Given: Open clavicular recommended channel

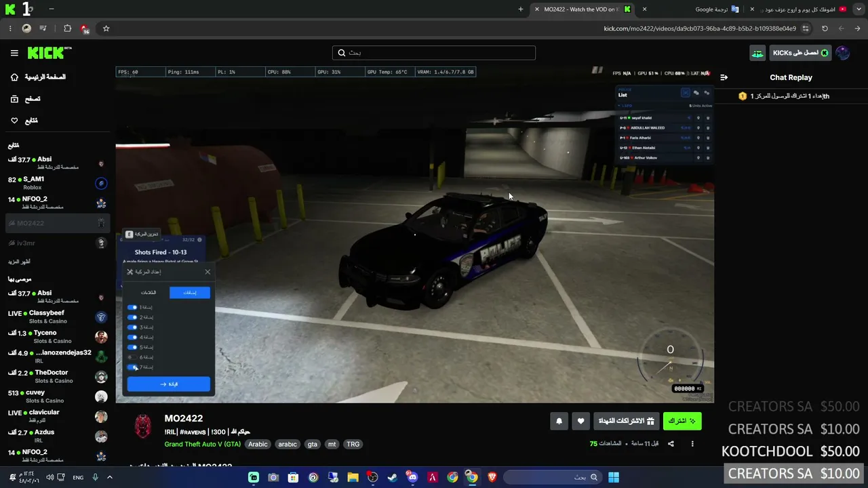Looking at the screenshot, I should click(x=57, y=416).
